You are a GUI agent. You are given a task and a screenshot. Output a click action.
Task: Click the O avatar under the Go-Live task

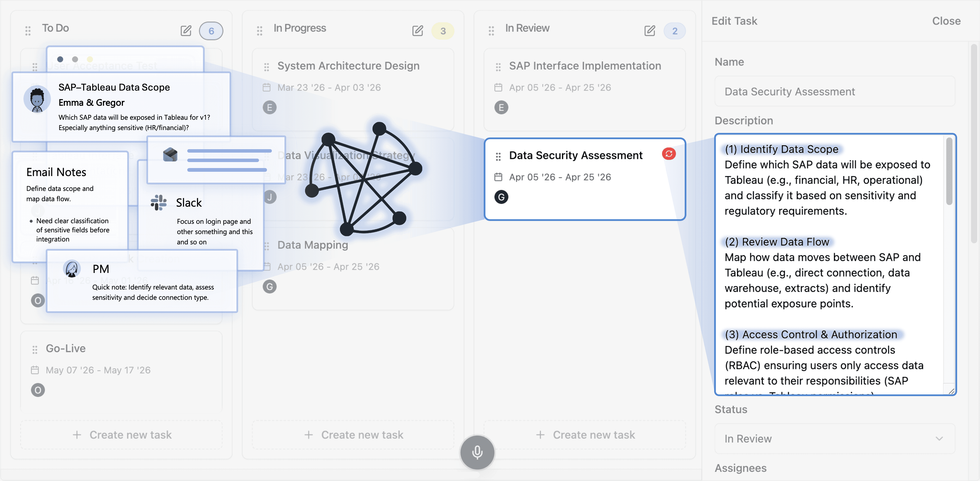coord(38,390)
